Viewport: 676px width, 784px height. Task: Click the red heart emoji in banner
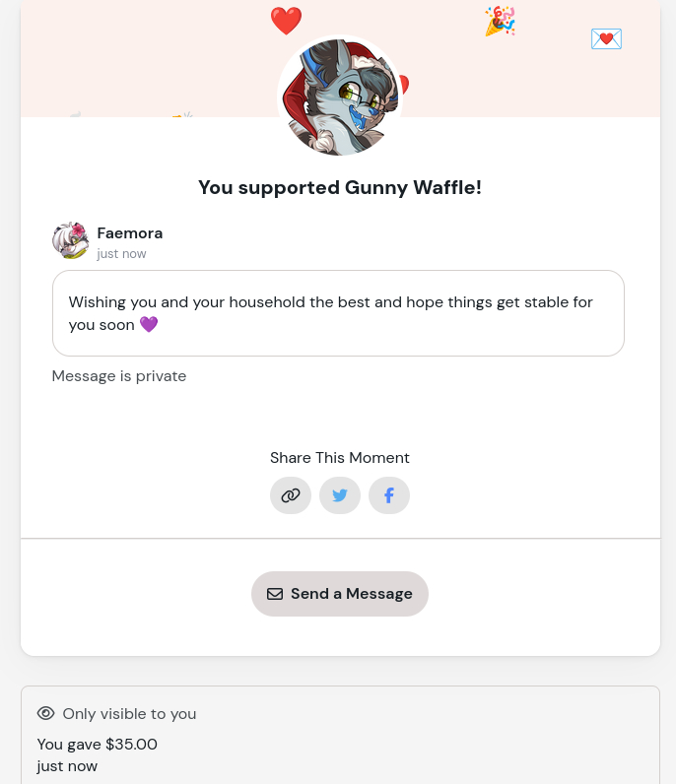[286, 21]
